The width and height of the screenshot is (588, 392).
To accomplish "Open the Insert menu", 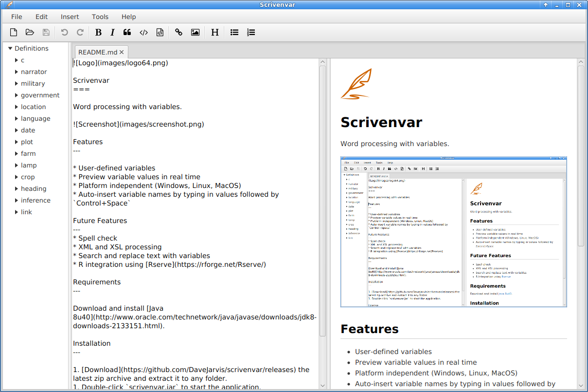I will [70, 17].
